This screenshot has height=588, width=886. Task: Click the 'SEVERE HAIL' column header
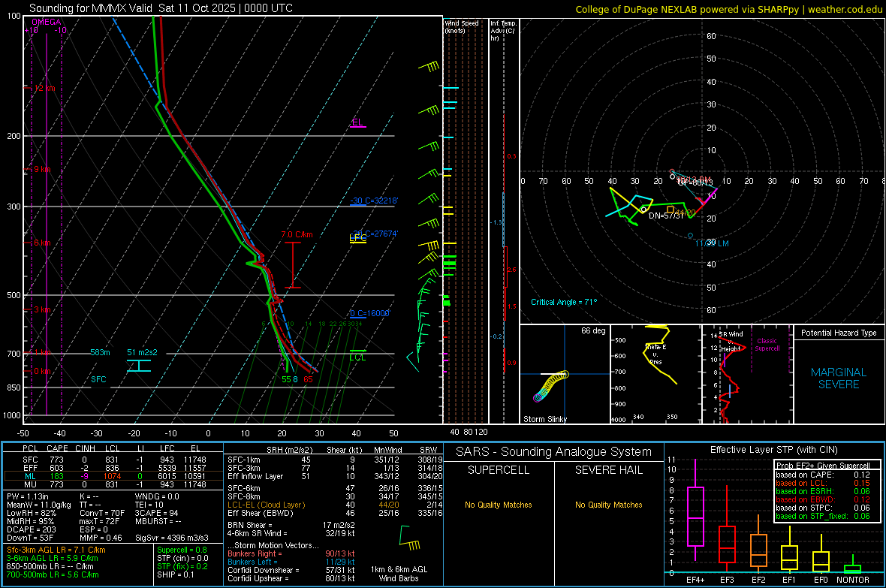[608, 470]
